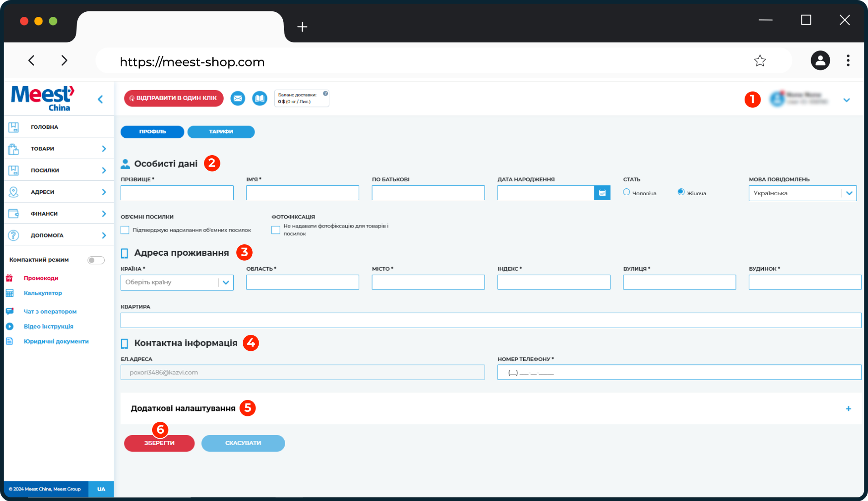Image resolution: width=868 pixels, height=501 pixels.
Task: Open the Посилки menu item
Action: click(x=59, y=170)
